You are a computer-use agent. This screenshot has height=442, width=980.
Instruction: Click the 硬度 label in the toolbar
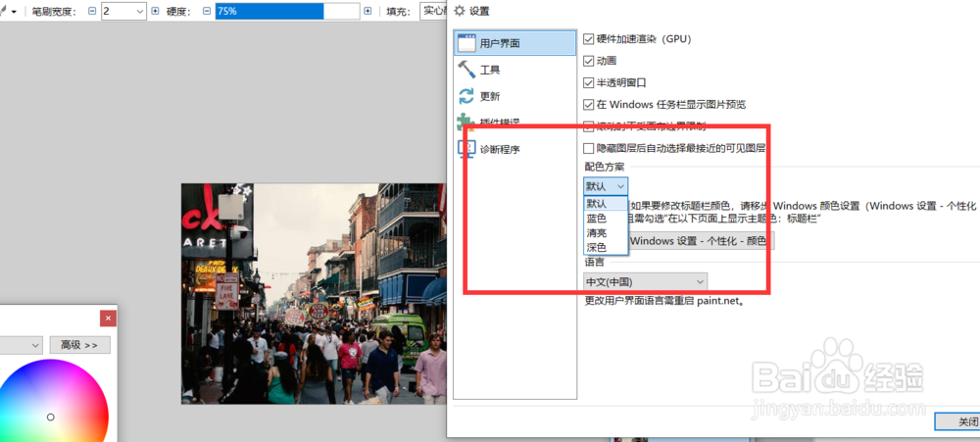point(180,12)
